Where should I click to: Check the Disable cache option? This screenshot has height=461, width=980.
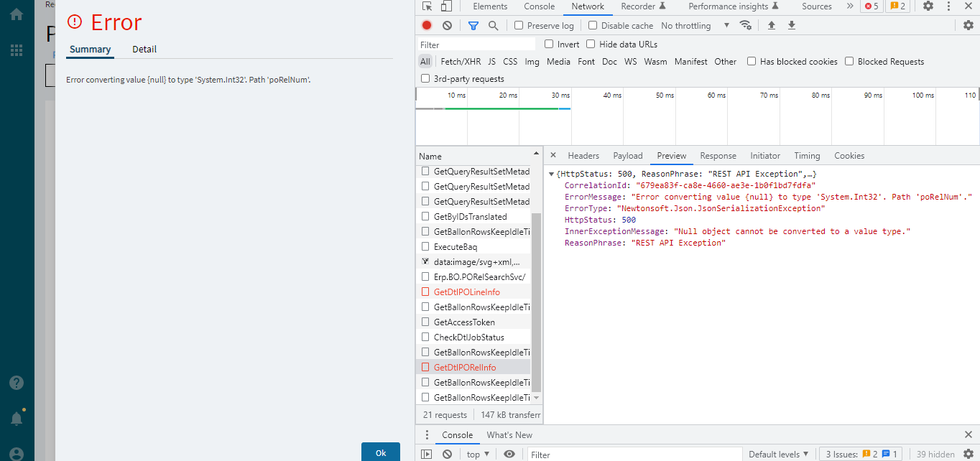pos(593,25)
